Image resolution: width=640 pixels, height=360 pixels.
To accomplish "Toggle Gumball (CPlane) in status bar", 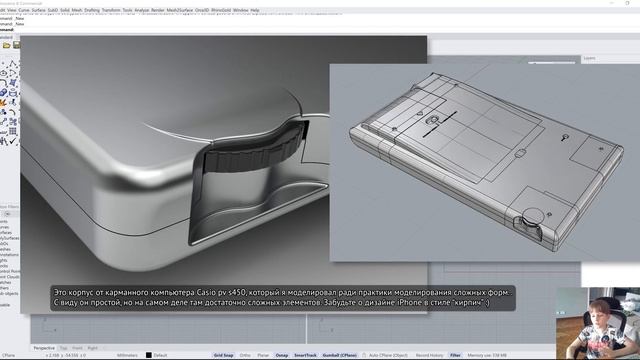I will tap(340, 356).
